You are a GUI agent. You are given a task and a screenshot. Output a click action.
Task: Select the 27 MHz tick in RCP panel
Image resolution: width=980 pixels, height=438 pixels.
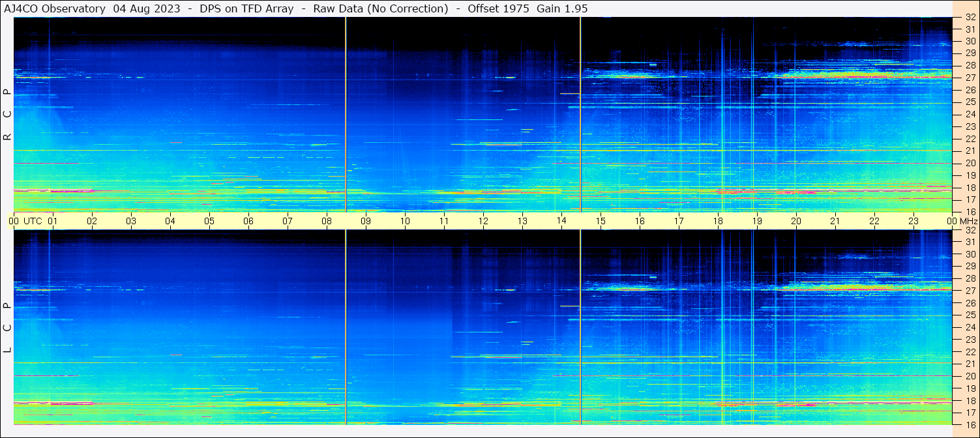970,78
